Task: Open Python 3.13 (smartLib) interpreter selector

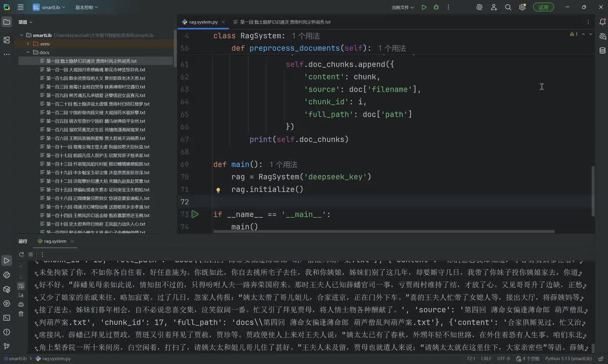Action: [x=568, y=358]
